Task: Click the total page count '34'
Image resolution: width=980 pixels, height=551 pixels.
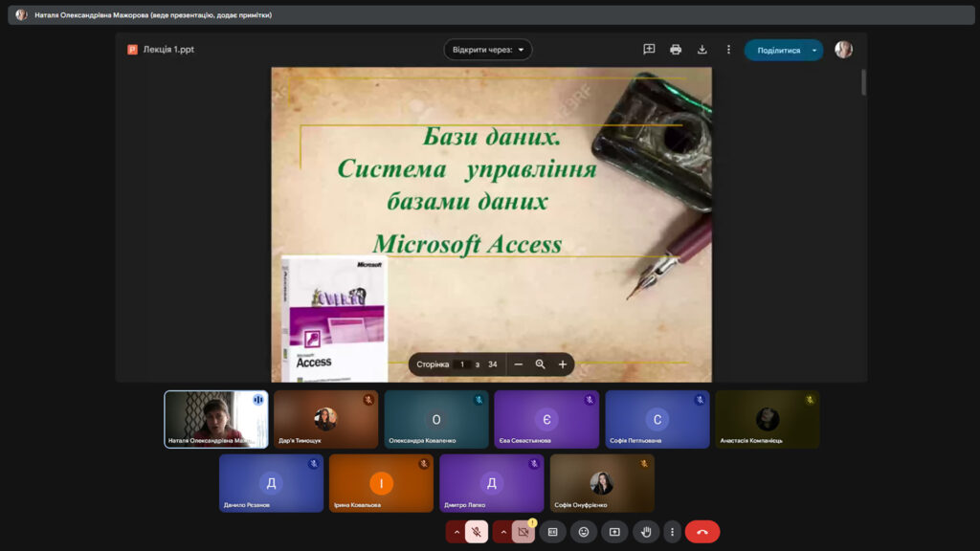Action: [x=493, y=364]
